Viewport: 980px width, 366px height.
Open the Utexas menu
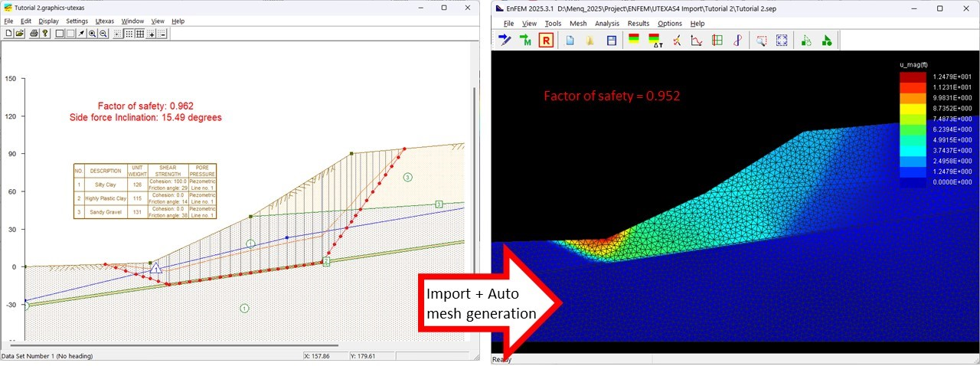click(x=105, y=21)
